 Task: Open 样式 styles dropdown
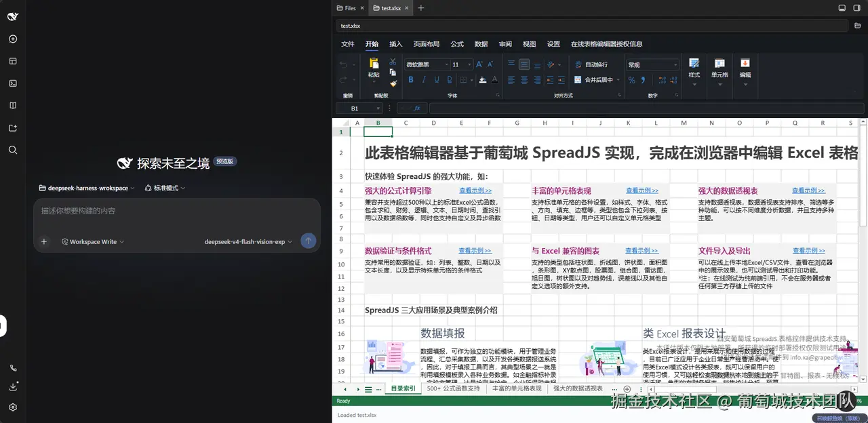coord(694,72)
